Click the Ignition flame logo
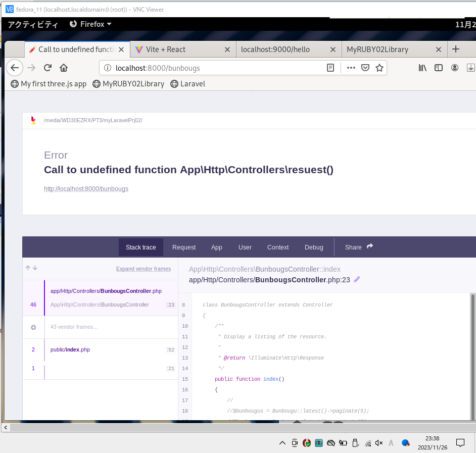 pos(33,121)
